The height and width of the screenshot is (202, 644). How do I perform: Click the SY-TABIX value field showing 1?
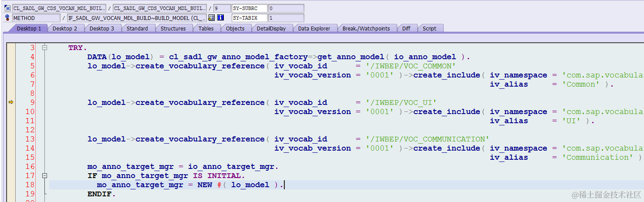pos(286,18)
